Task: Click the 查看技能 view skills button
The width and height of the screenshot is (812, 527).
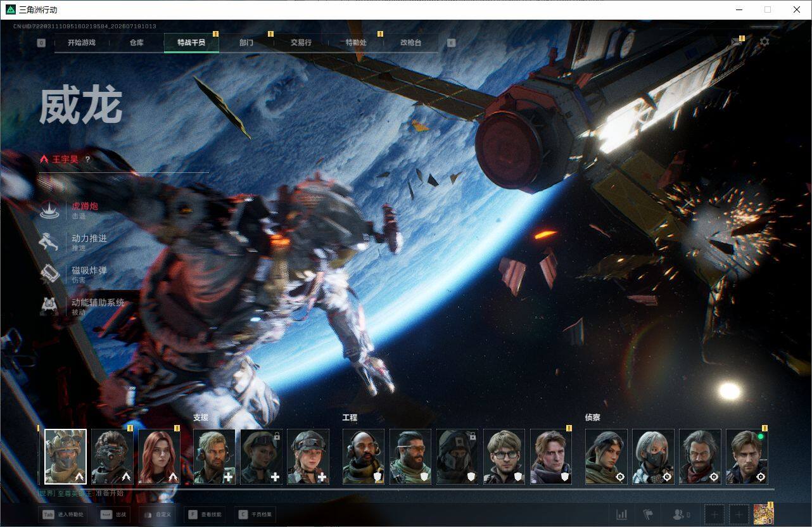Action: [206, 514]
